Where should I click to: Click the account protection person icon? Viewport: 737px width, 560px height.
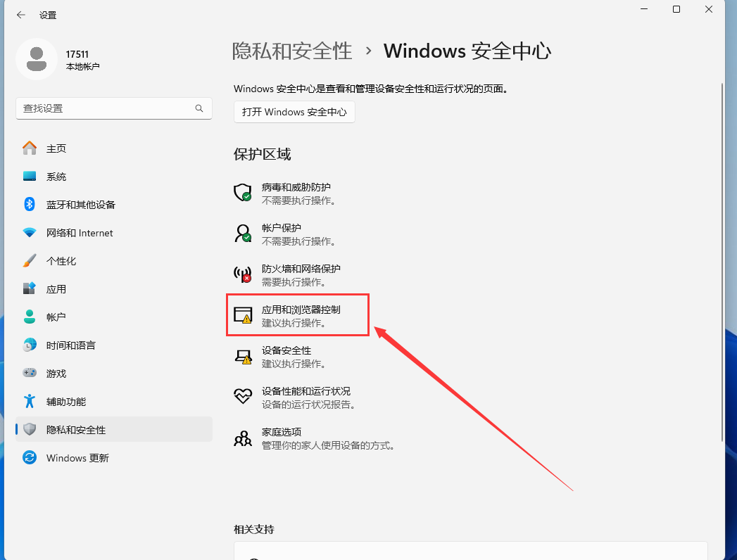click(243, 234)
